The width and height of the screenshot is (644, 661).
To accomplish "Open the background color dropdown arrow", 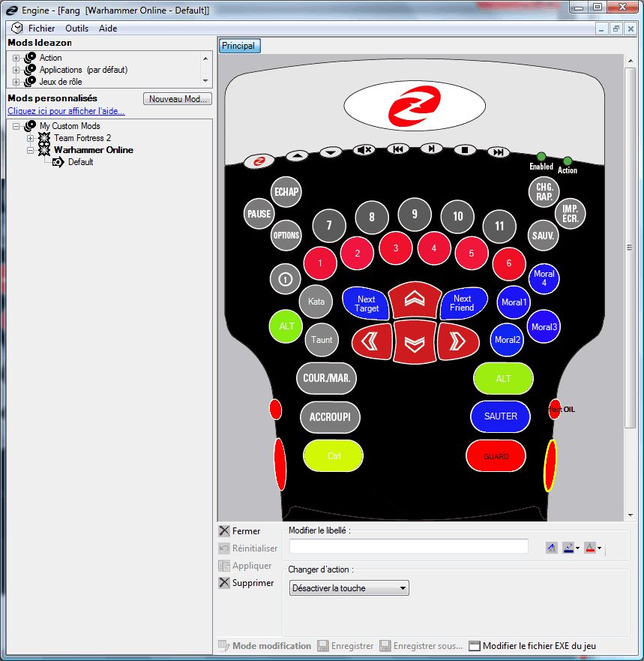I will coord(577,548).
